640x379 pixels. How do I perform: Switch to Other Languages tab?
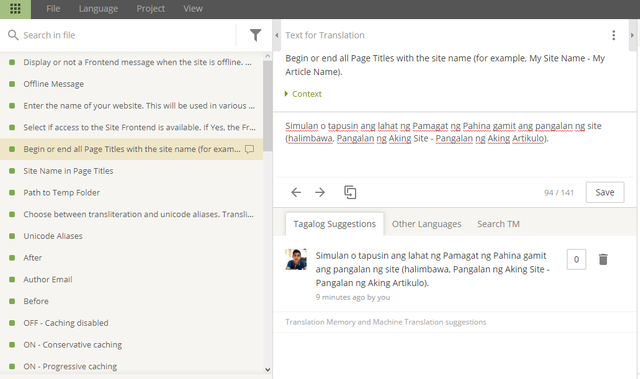[x=427, y=224]
